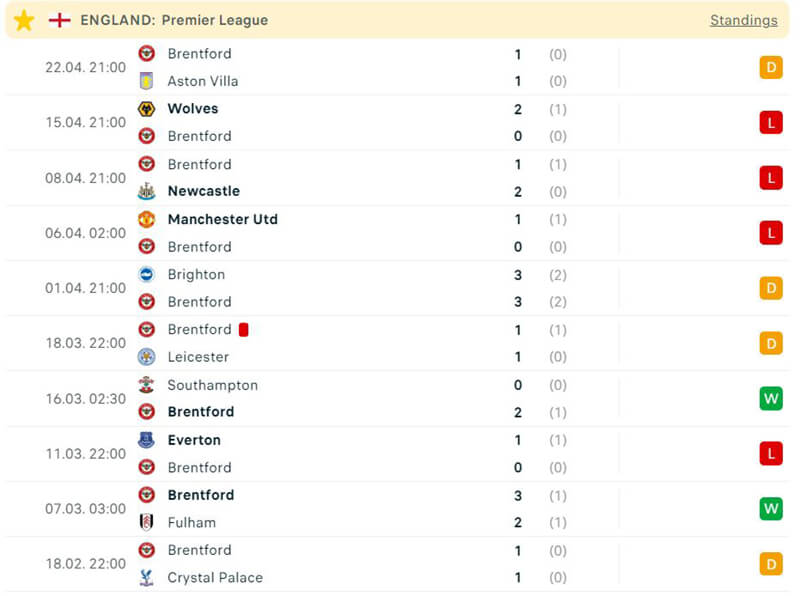Image resolution: width=800 pixels, height=596 pixels.
Task: Click the Wolves club crest
Action: (x=147, y=108)
